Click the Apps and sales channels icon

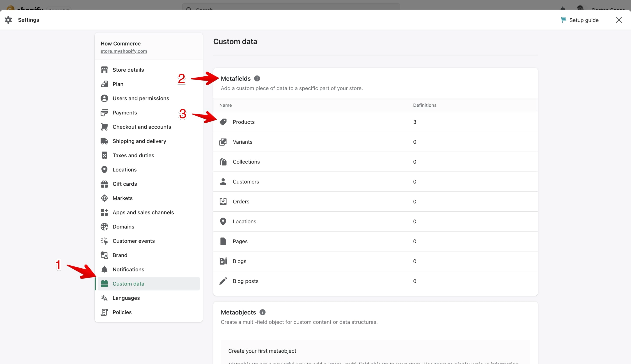[104, 213]
